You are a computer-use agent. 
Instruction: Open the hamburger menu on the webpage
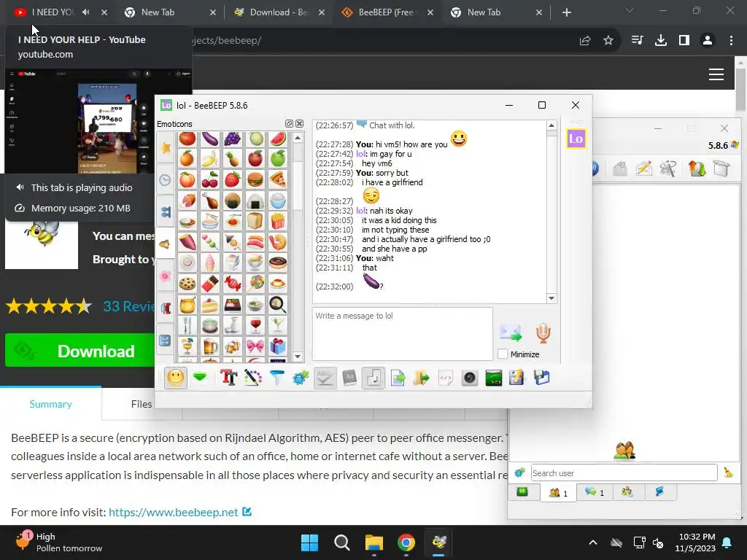(x=716, y=74)
